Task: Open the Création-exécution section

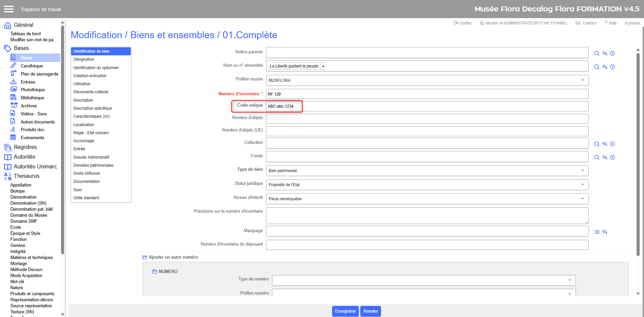Action: [90, 76]
